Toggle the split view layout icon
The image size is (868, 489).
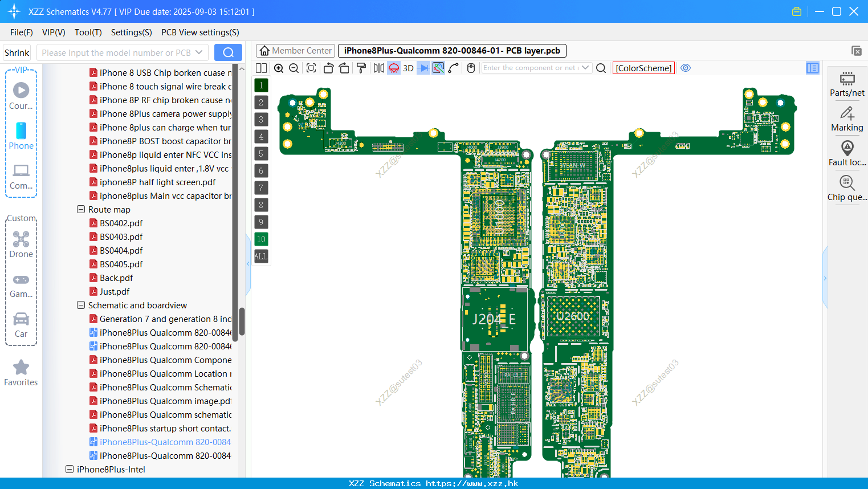coord(261,68)
